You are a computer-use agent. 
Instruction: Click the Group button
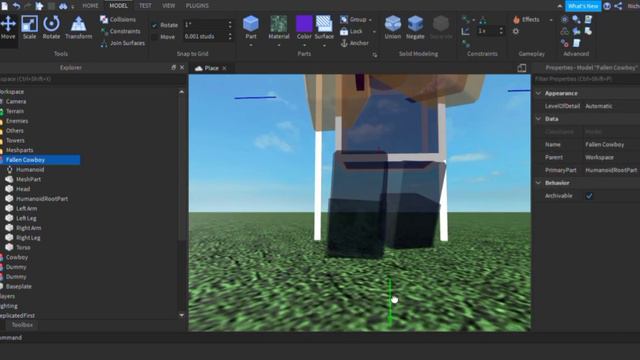(x=353, y=20)
